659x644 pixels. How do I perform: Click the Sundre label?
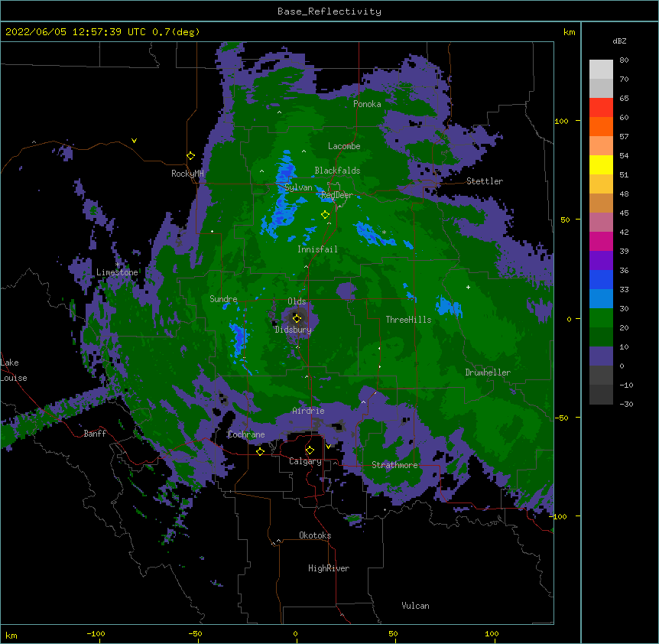click(x=223, y=299)
